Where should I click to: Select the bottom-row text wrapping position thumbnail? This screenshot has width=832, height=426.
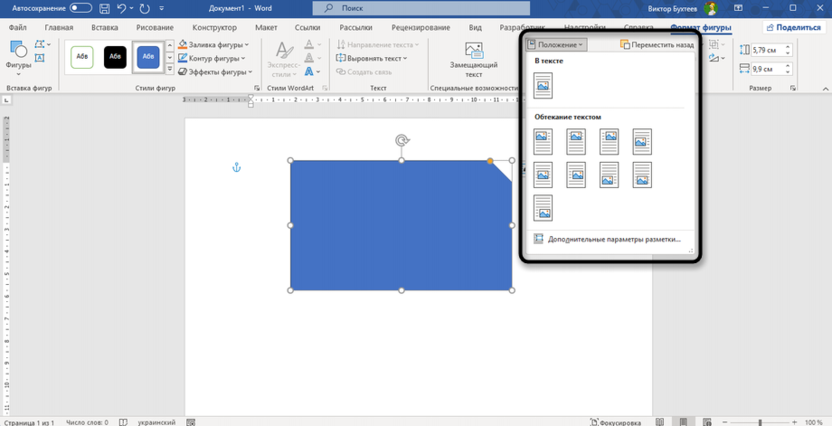543,208
